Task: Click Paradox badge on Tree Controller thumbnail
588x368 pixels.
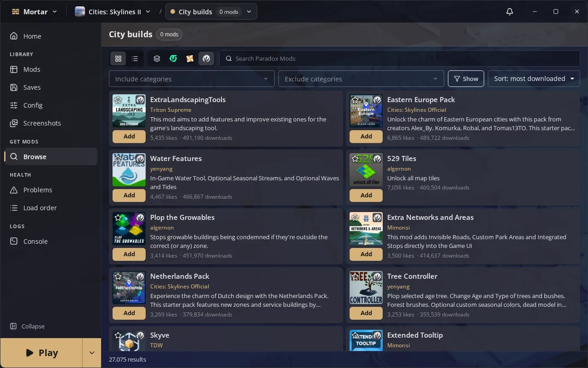Action: click(377, 276)
